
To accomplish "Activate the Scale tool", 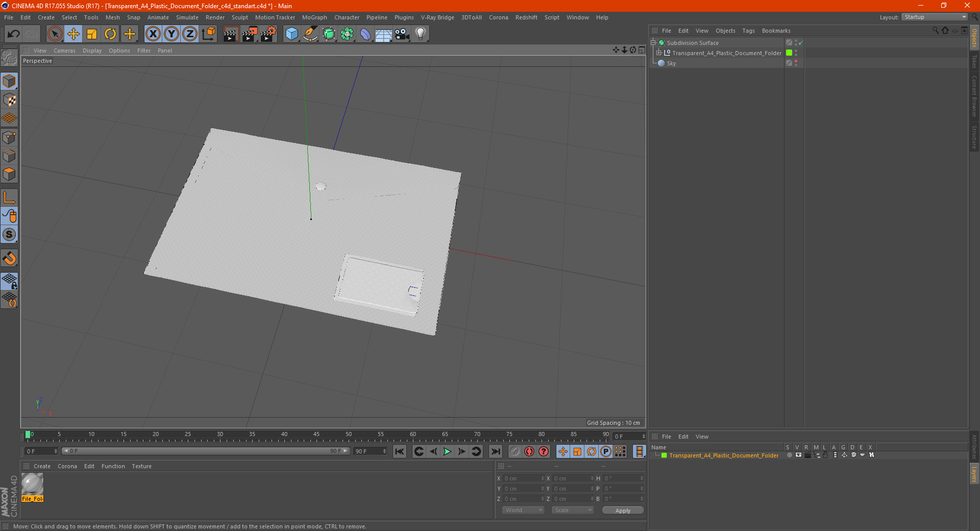I will 92,34.
